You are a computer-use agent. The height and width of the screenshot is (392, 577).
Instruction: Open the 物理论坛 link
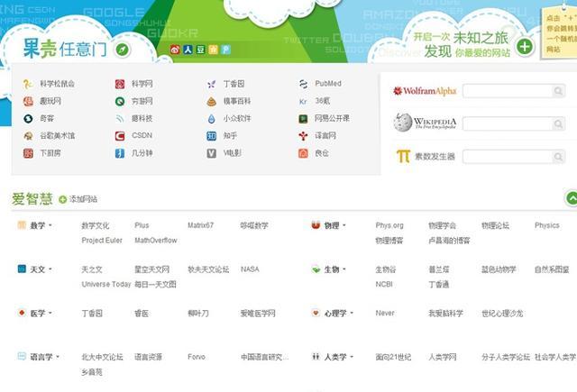(x=495, y=225)
